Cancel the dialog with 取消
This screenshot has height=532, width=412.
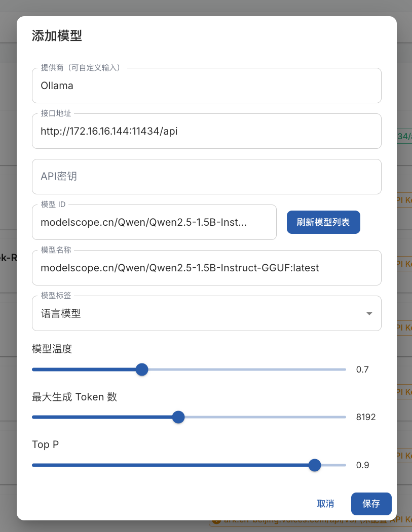pos(325,504)
